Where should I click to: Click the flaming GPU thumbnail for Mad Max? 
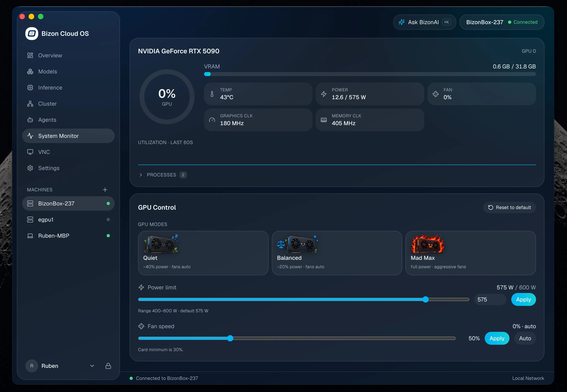(x=428, y=244)
